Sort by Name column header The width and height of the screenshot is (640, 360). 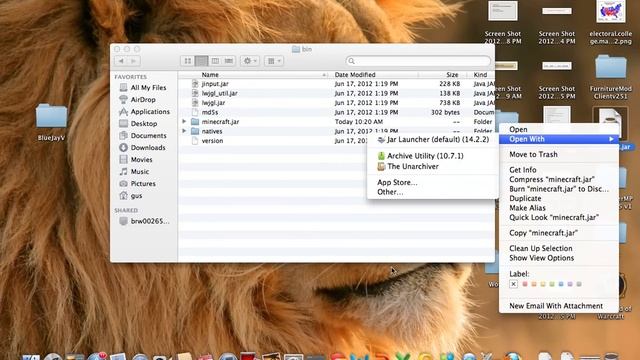(253, 75)
